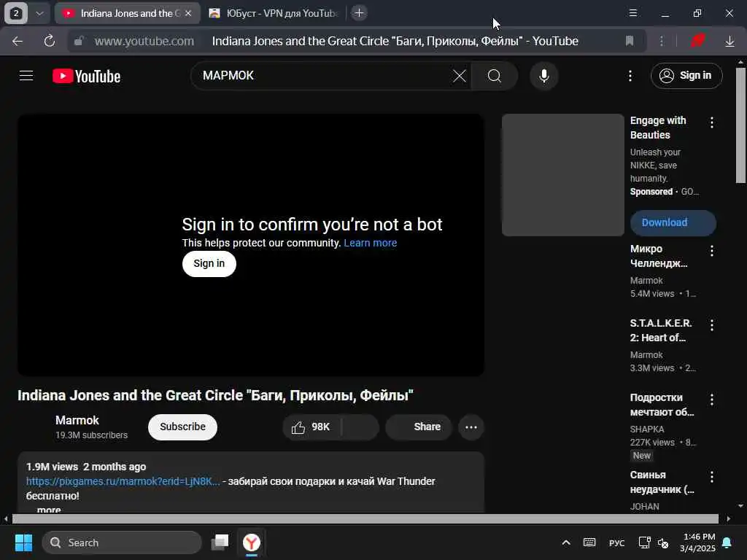
Task: Click Sign in button inside video player
Action: pyautogui.click(x=209, y=264)
